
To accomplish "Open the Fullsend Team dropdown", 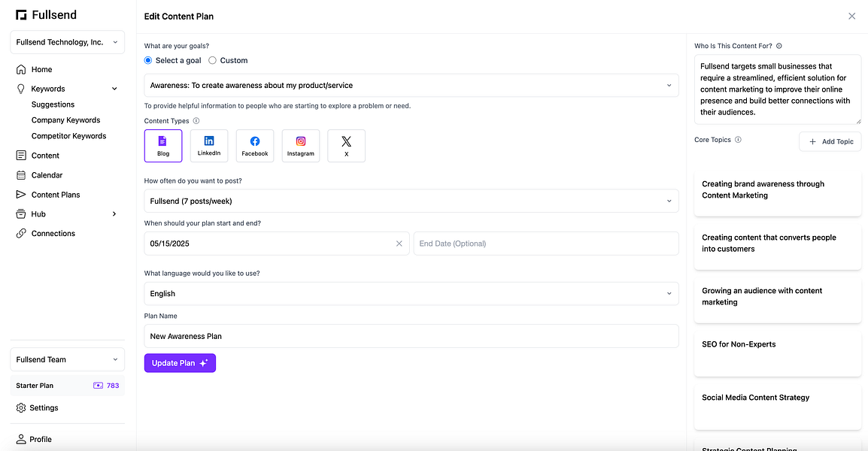I will (x=67, y=360).
